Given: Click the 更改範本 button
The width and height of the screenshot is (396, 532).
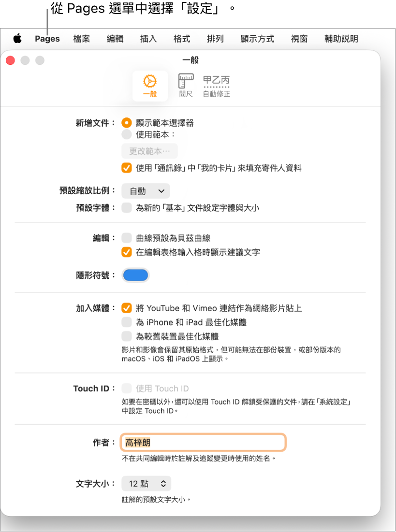Looking at the screenshot, I should 149,151.
